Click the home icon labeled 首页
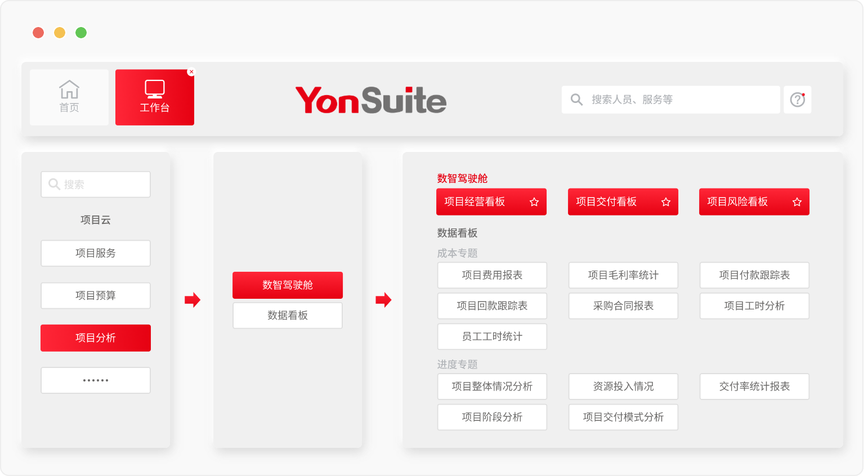 [69, 90]
